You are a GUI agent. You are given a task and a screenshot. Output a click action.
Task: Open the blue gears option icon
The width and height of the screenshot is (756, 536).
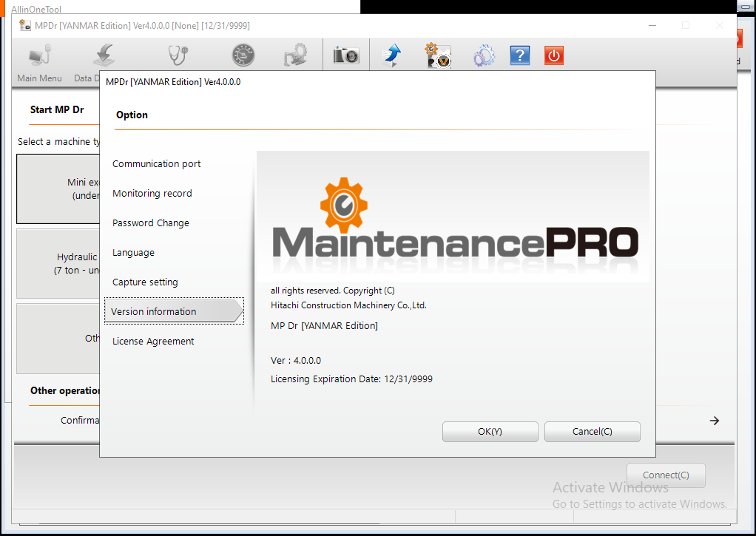coord(484,55)
